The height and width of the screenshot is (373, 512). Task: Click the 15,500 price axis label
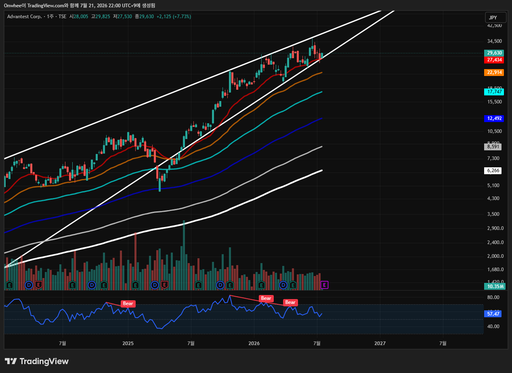point(494,102)
